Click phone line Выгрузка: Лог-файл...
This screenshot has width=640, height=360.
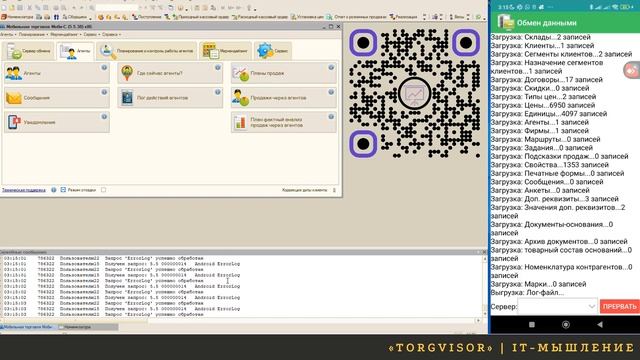point(527,293)
